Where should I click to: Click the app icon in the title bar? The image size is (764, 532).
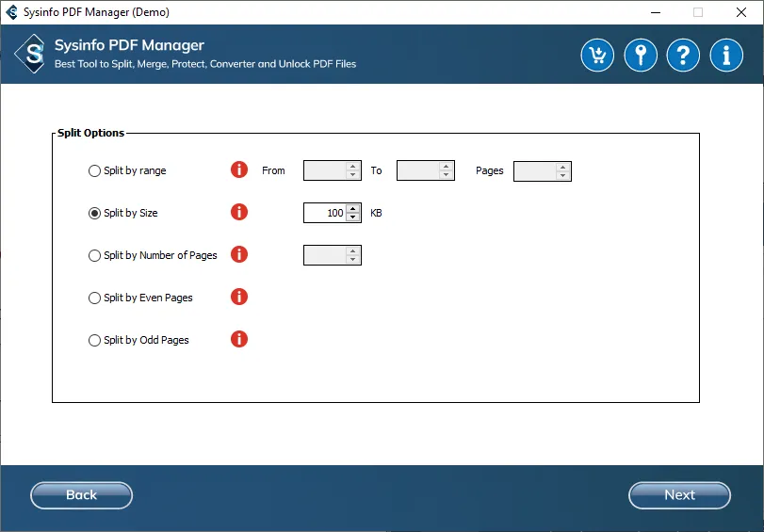pyautogui.click(x=11, y=12)
